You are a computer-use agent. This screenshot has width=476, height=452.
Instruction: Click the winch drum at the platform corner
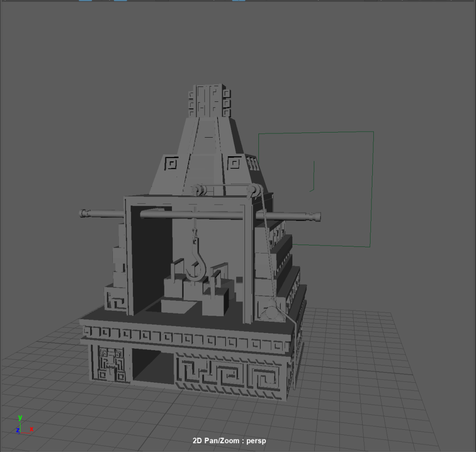click(271, 312)
